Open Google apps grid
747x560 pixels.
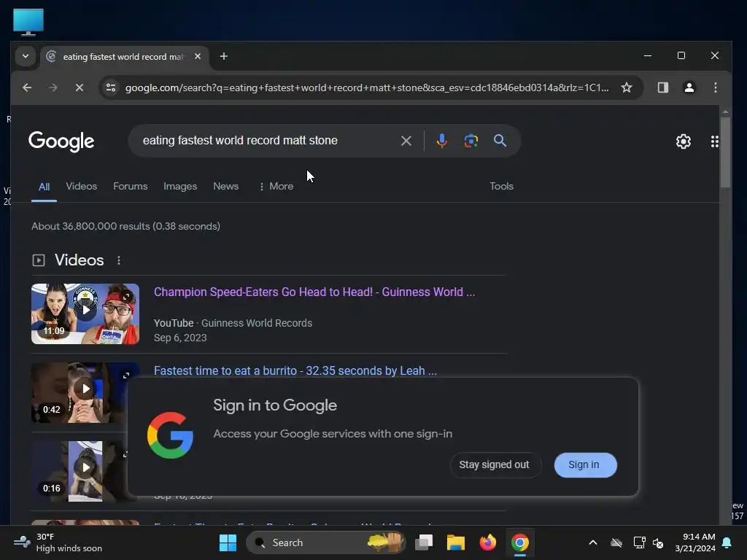714,141
